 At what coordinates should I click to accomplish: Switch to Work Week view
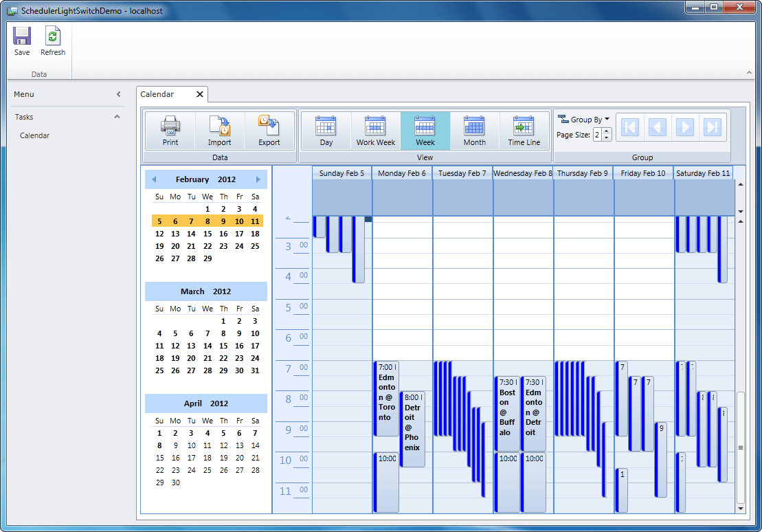coord(376,131)
